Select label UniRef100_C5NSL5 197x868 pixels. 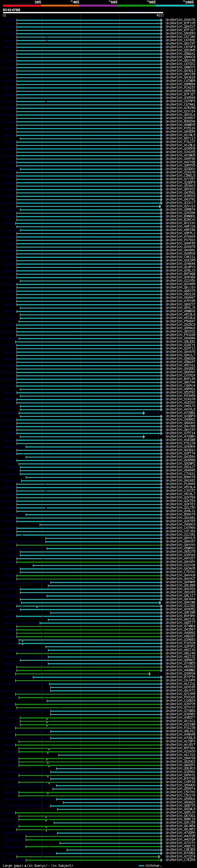[x=180, y=176]
